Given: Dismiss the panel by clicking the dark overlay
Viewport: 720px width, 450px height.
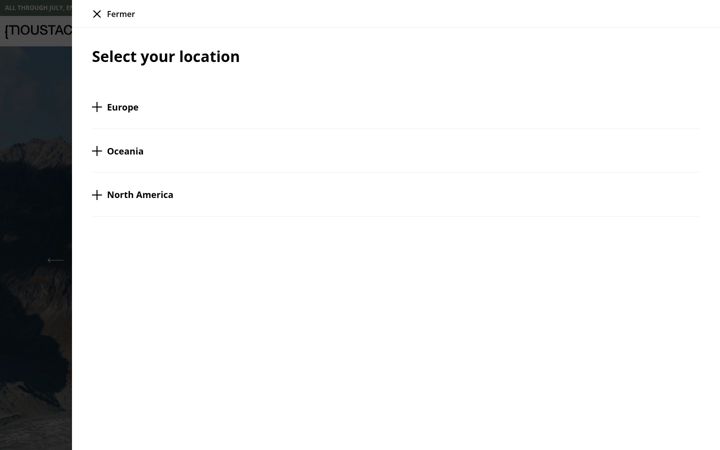Looking at the screenshot, I should [x=36, y=344].
